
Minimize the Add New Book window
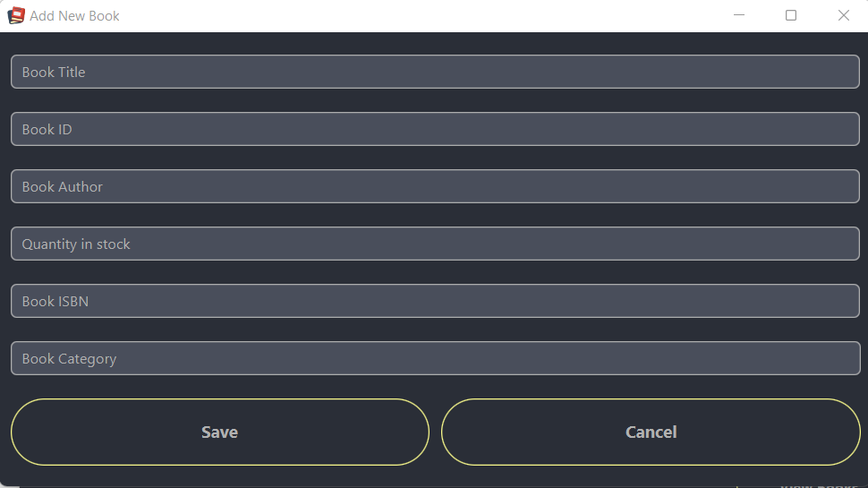(x=739, y=15)
